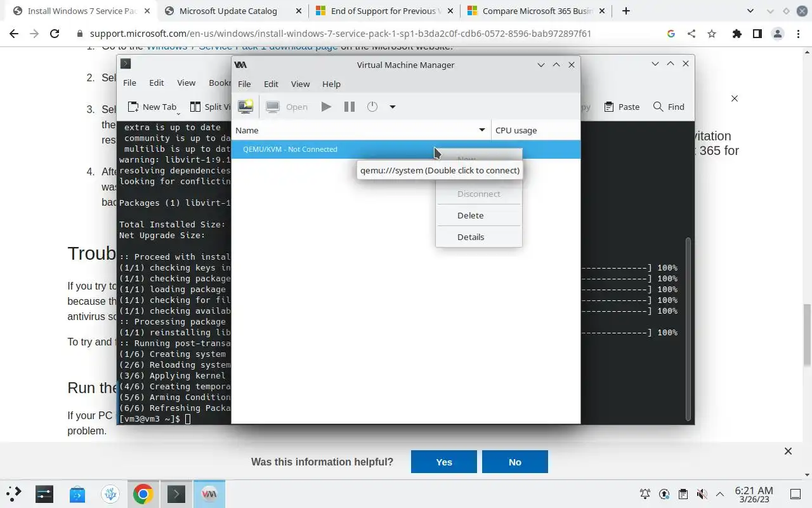Click the share page icon
812x508 pixels.
coord(691,34)
